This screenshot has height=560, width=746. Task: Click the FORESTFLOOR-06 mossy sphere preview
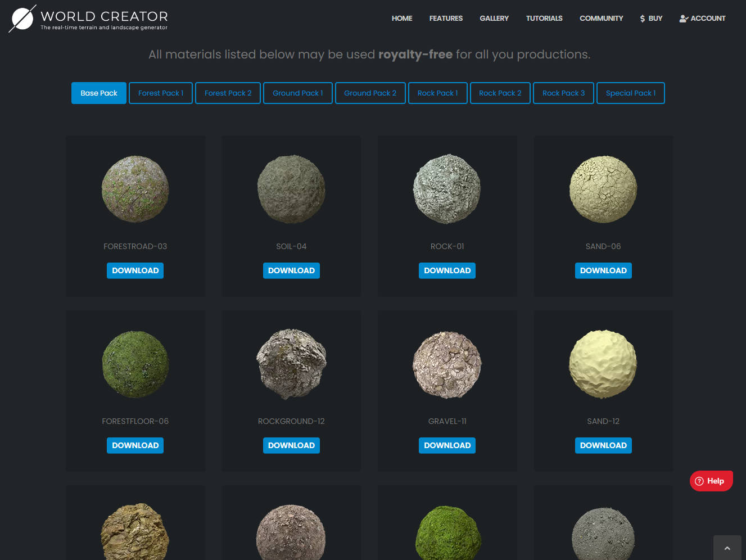pos(135,364)
